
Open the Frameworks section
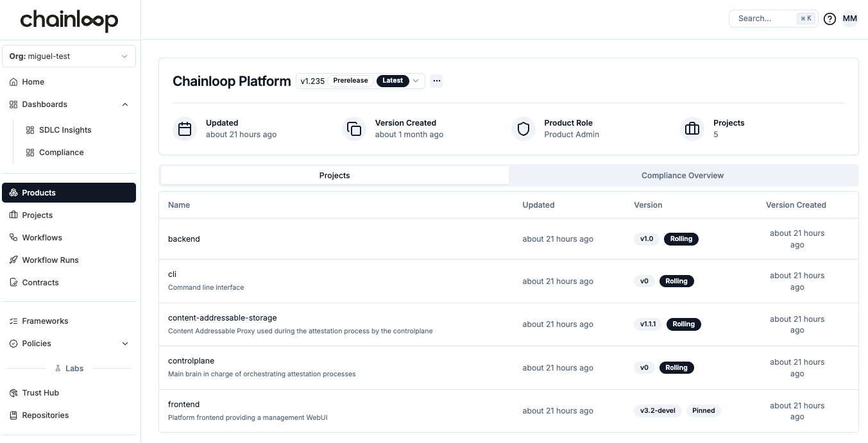point(45,321)
